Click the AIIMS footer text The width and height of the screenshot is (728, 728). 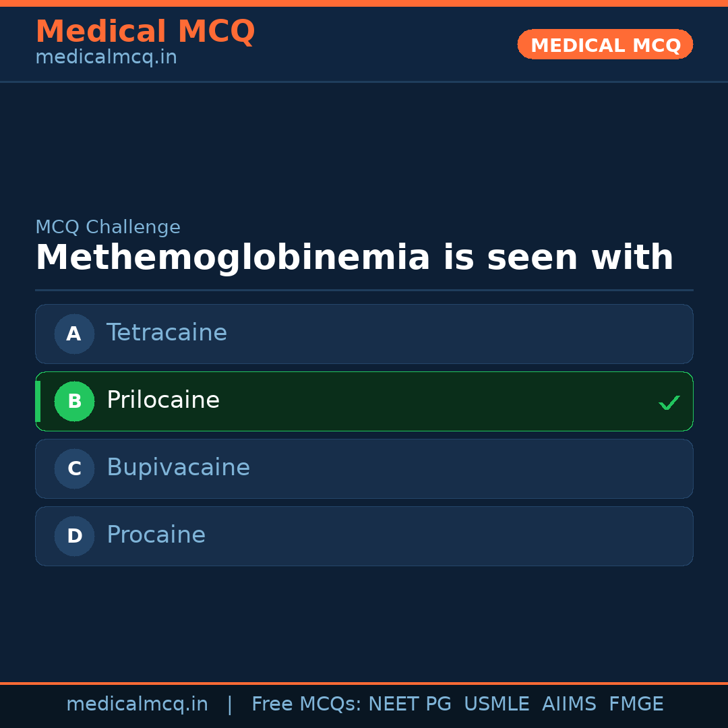click(569, 704)
